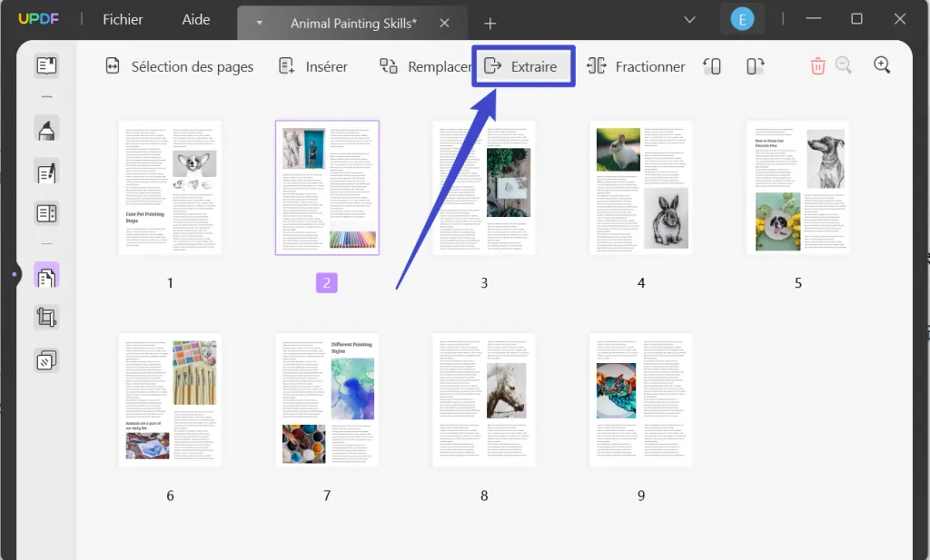Screen dimensions: 930x560
Task: Open the crop pages tool
Action: 46,317
